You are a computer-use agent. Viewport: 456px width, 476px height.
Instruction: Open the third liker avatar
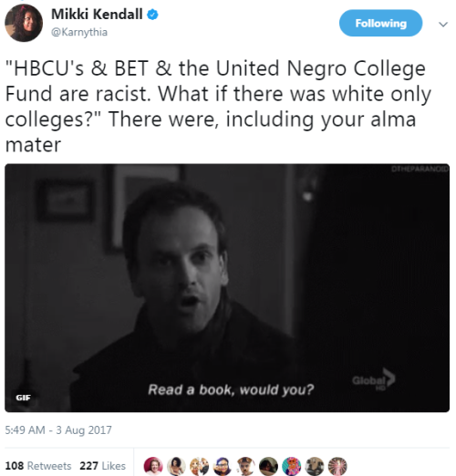pos(199,466)
